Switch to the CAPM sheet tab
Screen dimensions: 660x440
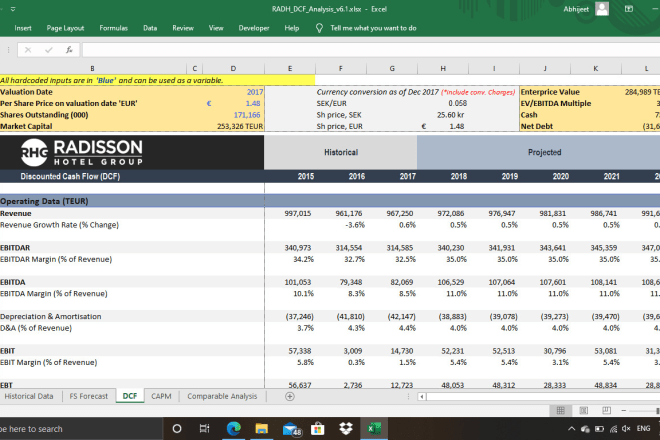(x=161, y=396)
